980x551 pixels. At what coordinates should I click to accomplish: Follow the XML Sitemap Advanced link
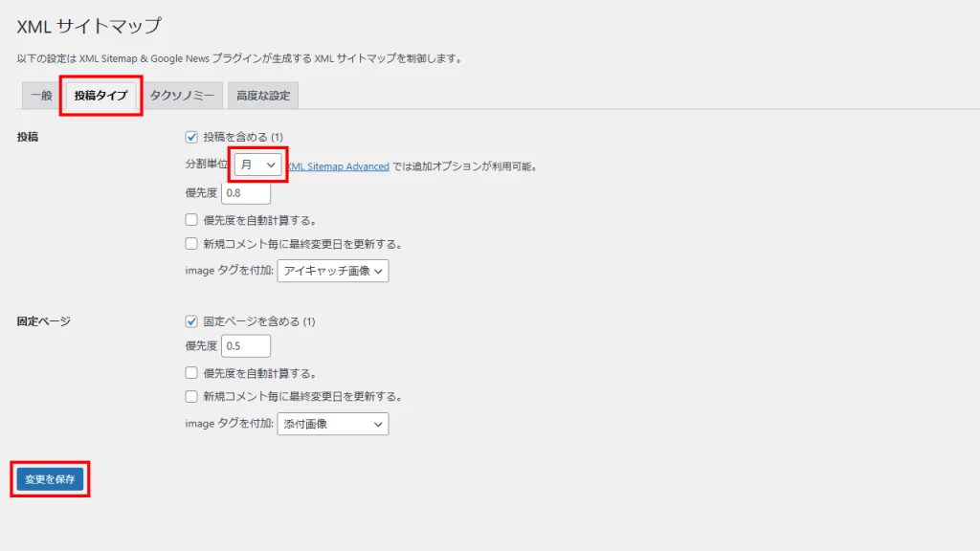[x=338, y=166]
